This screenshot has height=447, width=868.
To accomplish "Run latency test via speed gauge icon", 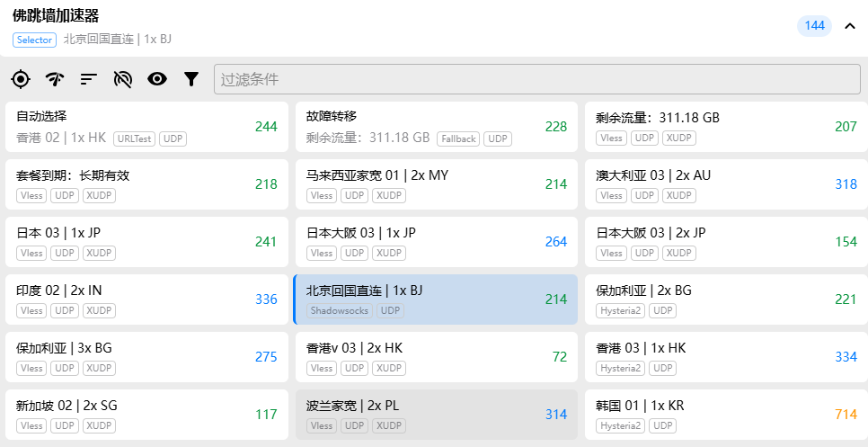I will click(55, 79).
